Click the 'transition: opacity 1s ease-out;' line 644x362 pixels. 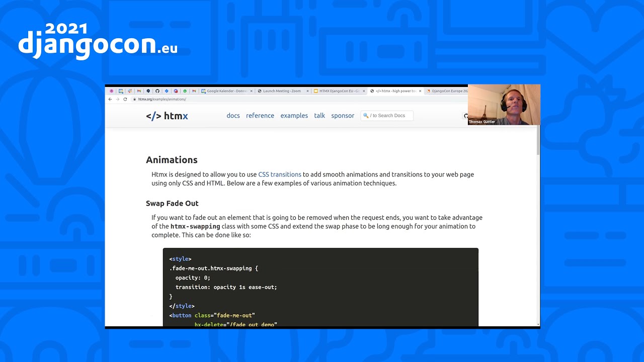click(226, 287)
